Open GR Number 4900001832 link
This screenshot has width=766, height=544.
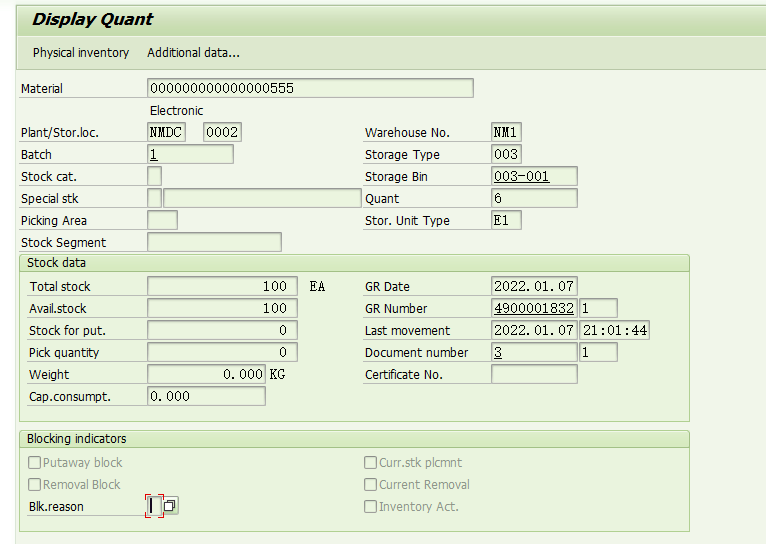coord(534,308)
